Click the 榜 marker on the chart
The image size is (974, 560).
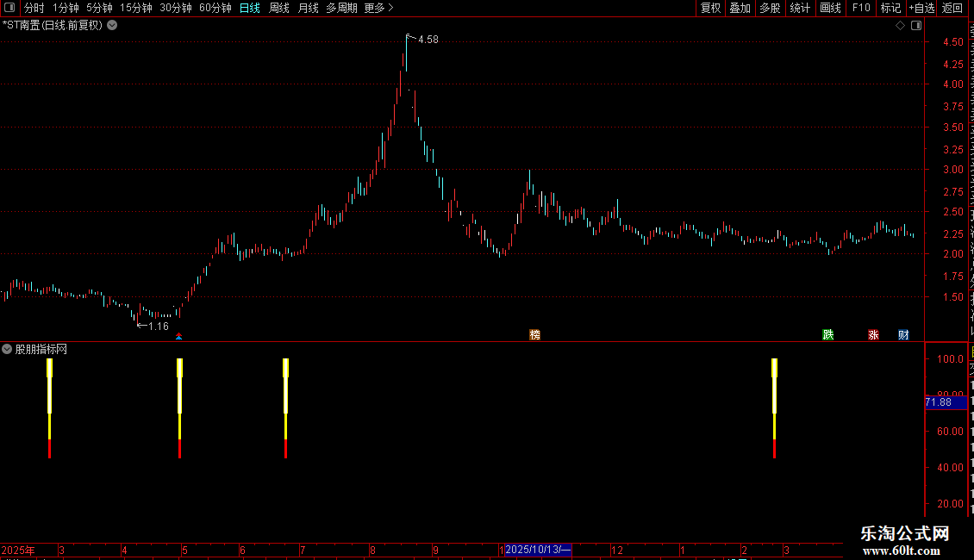(x=534, y=334)
